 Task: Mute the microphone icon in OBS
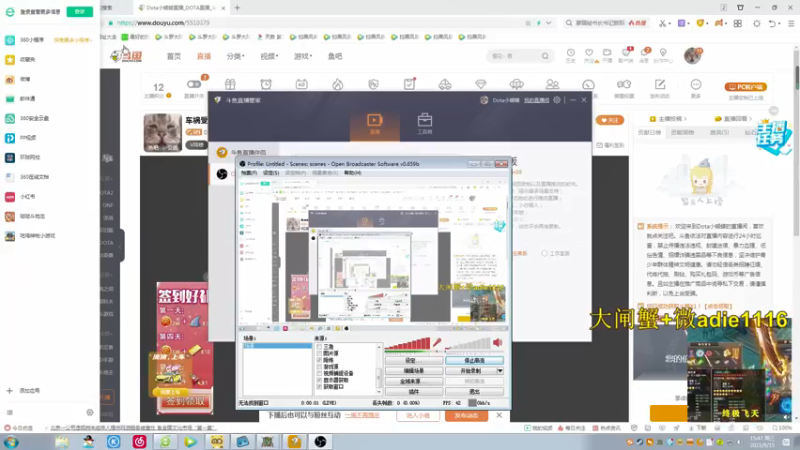tap(437, 343)
